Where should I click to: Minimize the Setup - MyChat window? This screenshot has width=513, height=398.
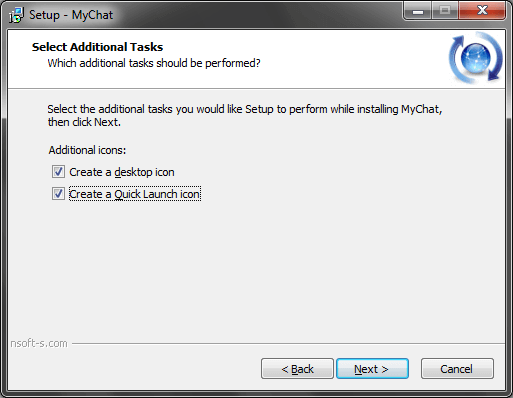[x=418, y=11]
